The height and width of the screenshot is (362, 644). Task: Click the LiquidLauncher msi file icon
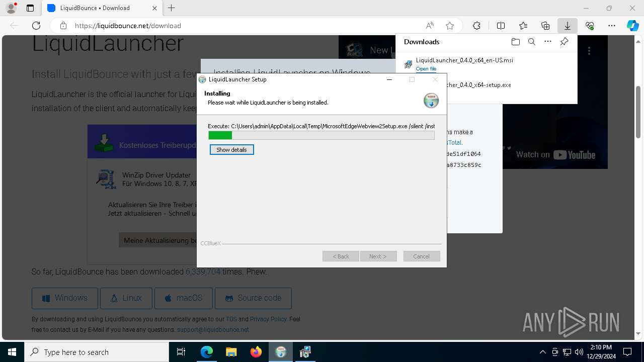408,64
